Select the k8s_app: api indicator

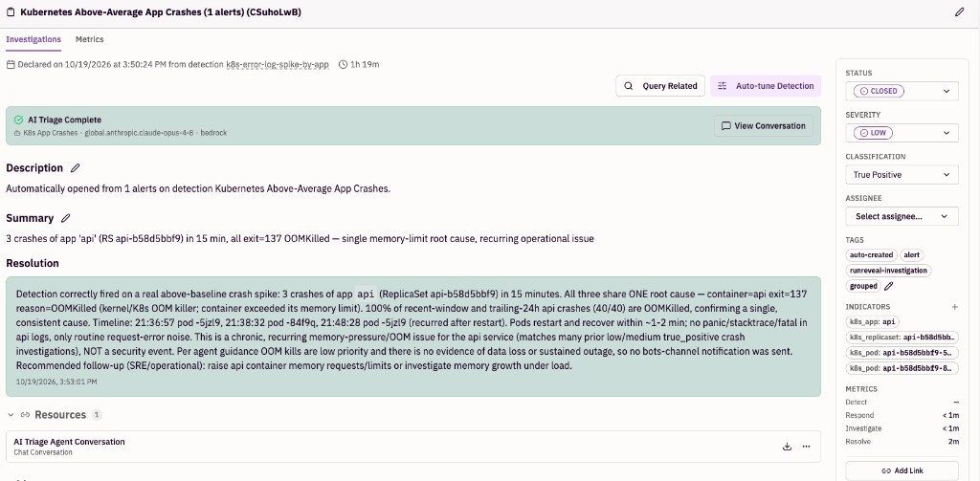pyautogui.click(x=872, y=321)
